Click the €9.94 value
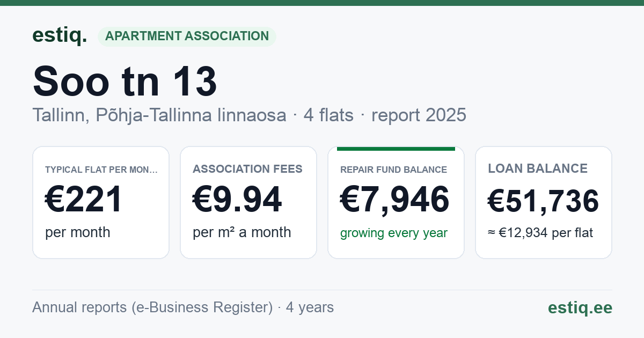The width and height of the screenshot is (644, 338). (237, 200)
